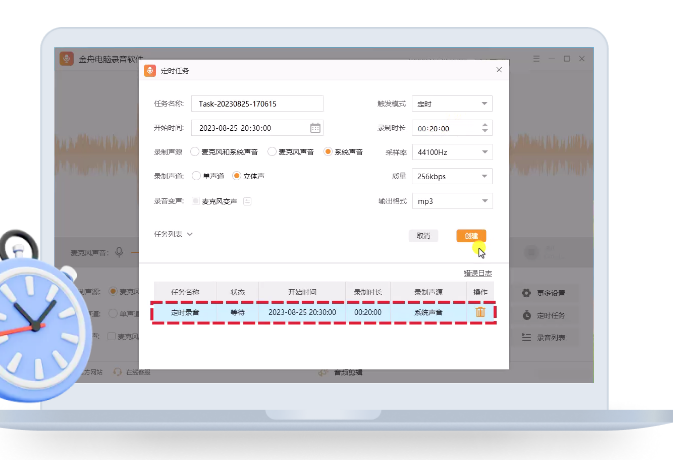
Task: Click the 取消 cancel button
Action: click(x=424, y=236)
